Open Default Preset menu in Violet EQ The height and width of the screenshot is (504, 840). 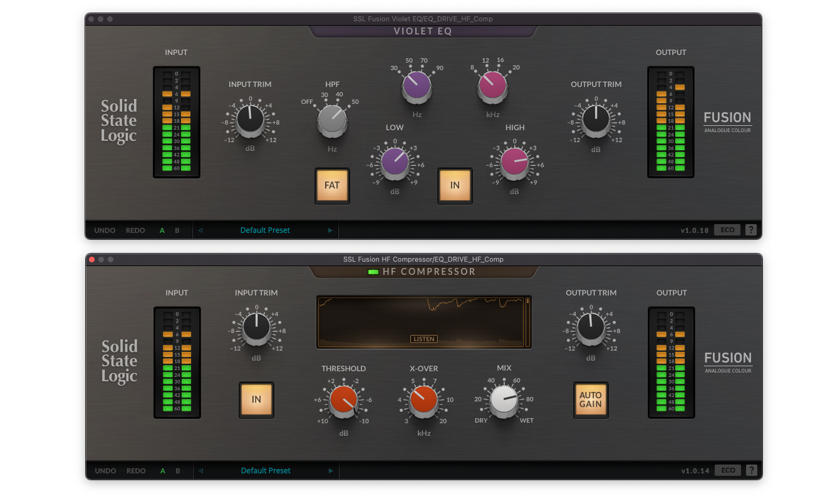click(x=265, y=230)
